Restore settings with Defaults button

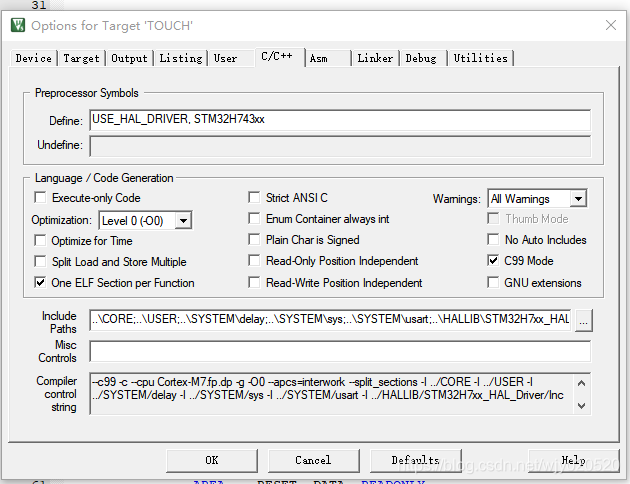(x=415, y=460)
